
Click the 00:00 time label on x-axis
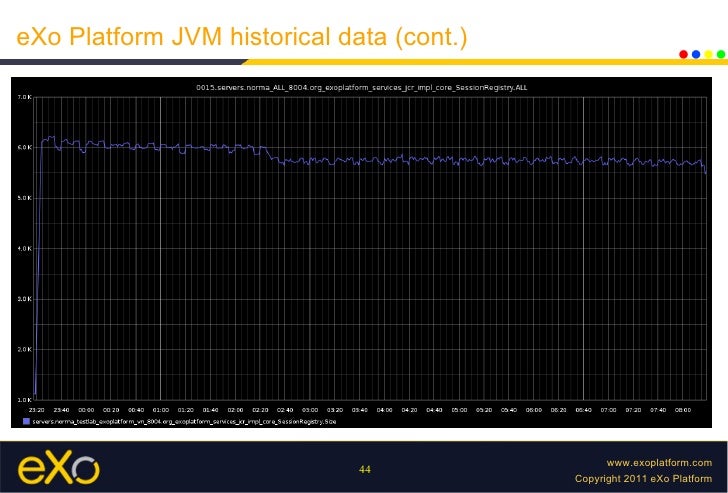coord(86,410)
